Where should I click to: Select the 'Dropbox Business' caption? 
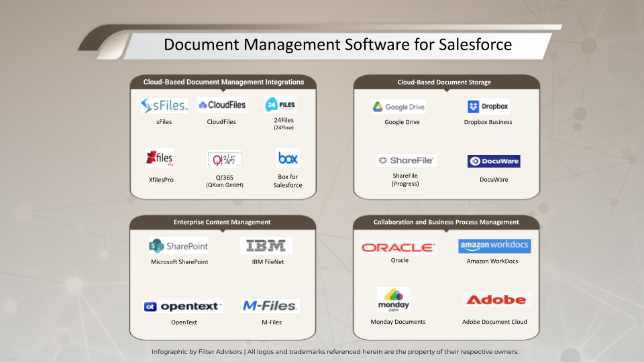click(488, 122)
